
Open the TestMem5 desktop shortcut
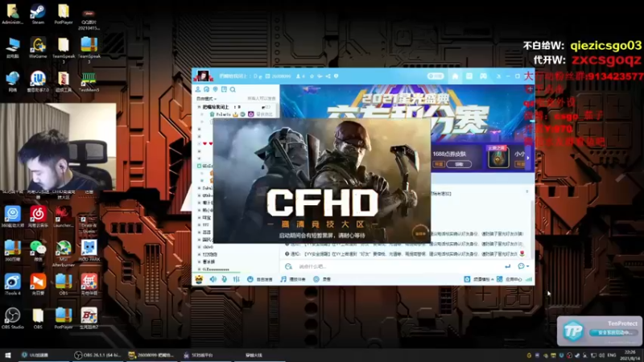click(x=89, y=82)
